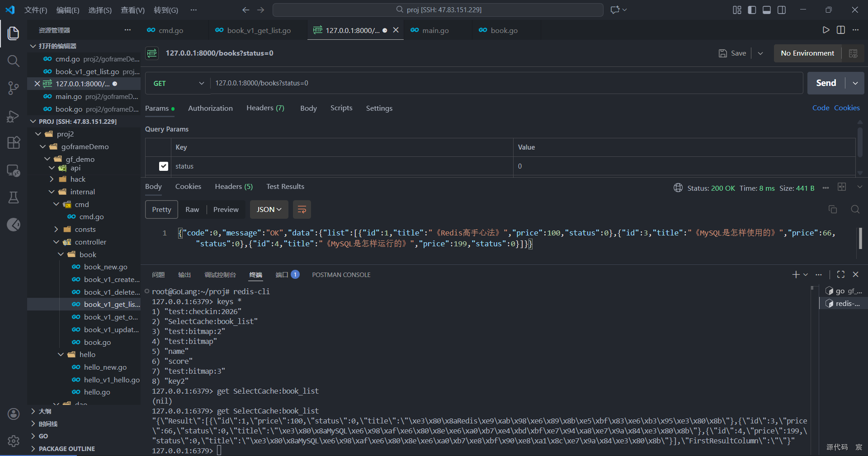Open the GET method dropdown
This screenshot has height=456, width=868.
pos(178,83)
